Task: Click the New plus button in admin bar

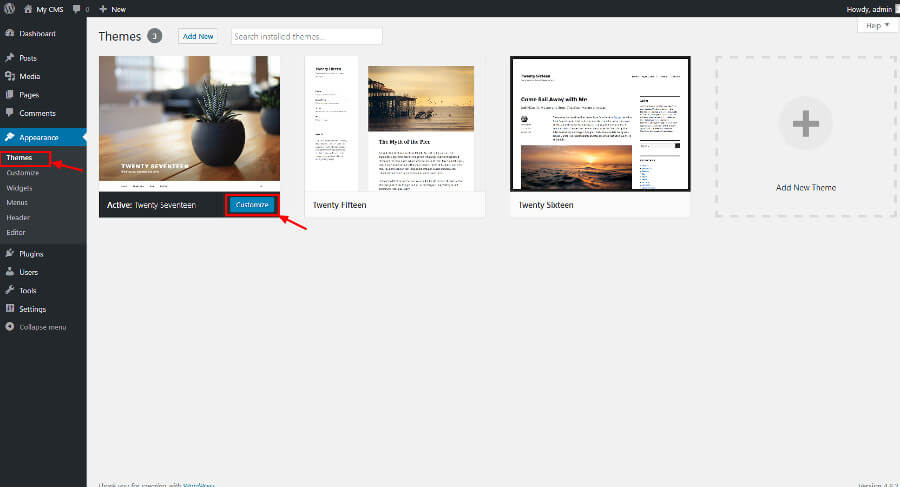Action: 112,9
